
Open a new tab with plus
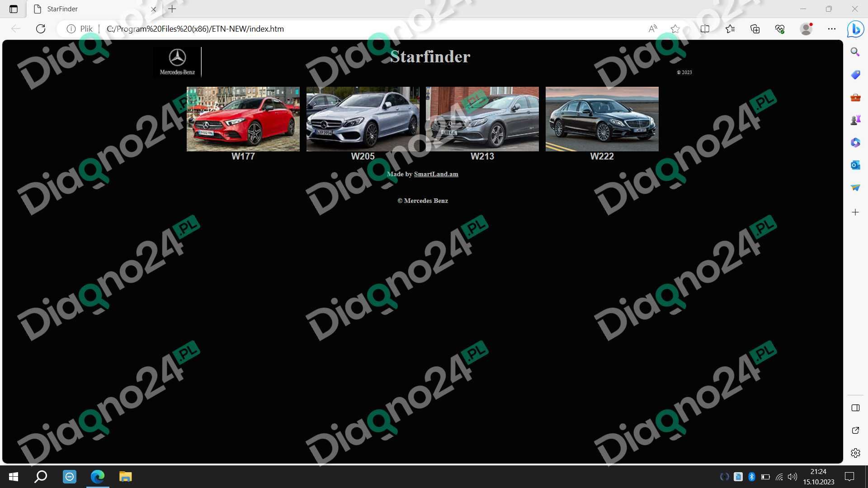(x=172, y=9)
